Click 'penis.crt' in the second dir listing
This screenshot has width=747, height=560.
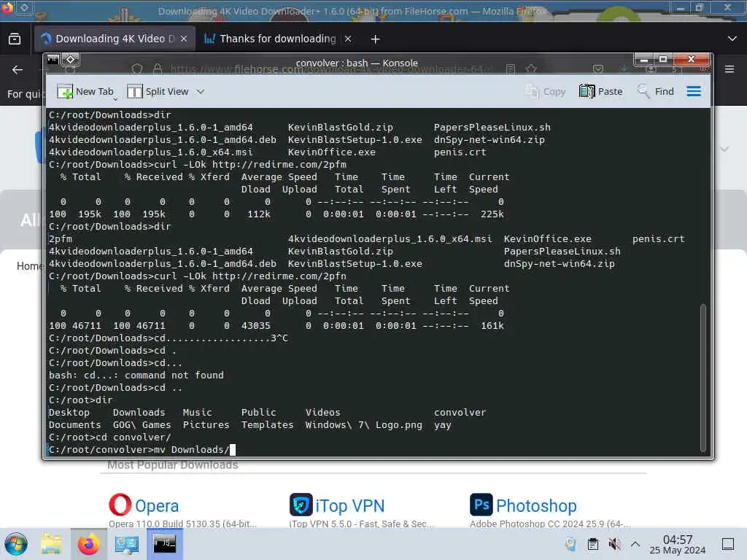coord(659,238)
